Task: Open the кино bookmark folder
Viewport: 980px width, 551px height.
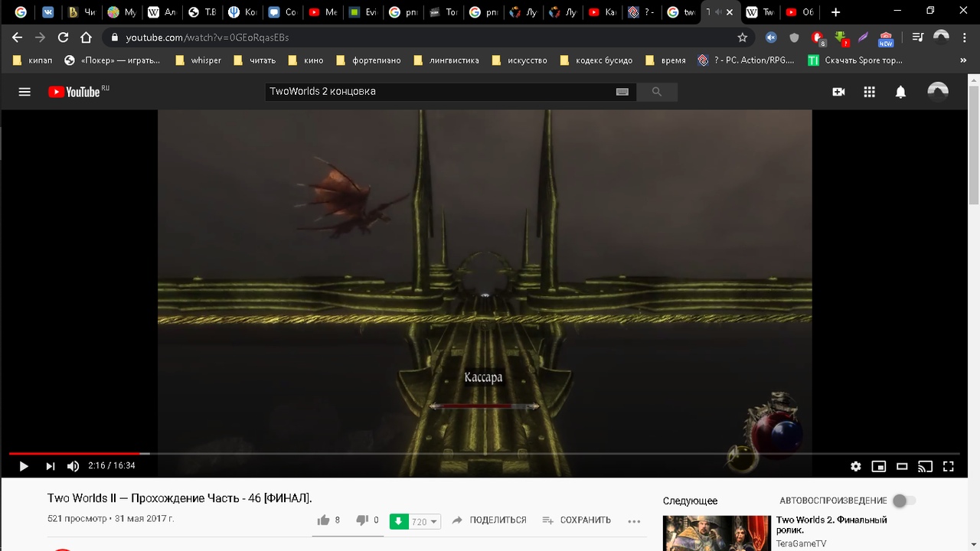Action: (305, 60)
